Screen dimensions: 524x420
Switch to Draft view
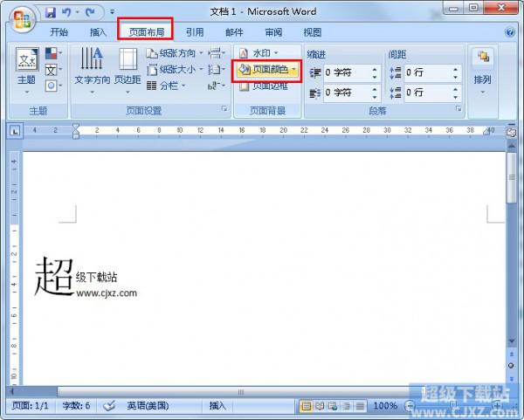[x=360, y=406]
